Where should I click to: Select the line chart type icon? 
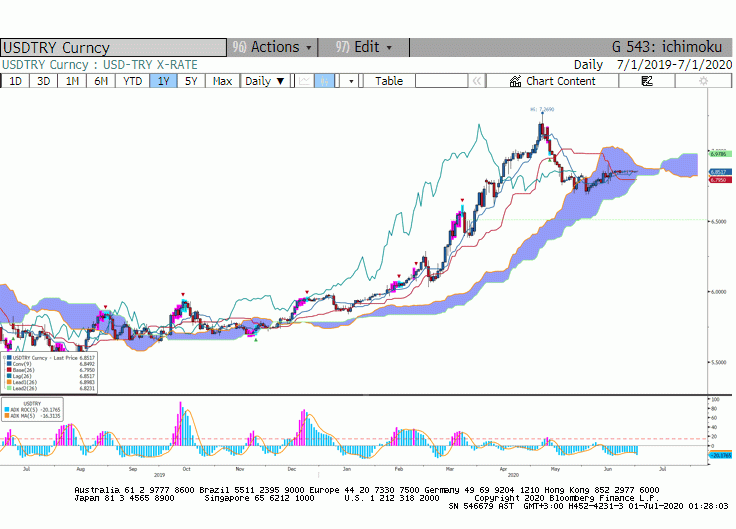click(304, 81)
